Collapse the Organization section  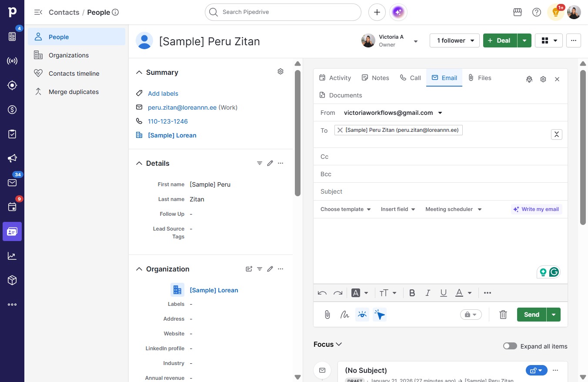click(x=139, y=269)
